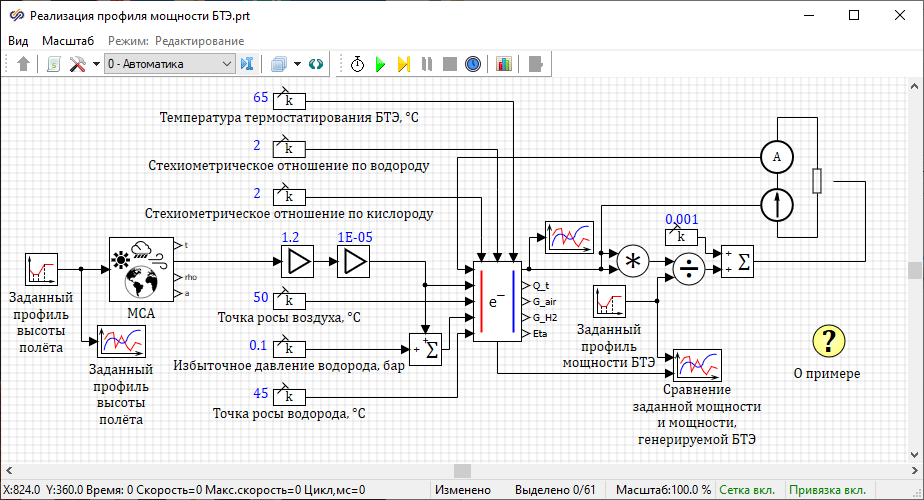This screenshot has width=924, height=500.
Task: Toggle the Привязка вкл. snap setting
Action: click(827, 490)
